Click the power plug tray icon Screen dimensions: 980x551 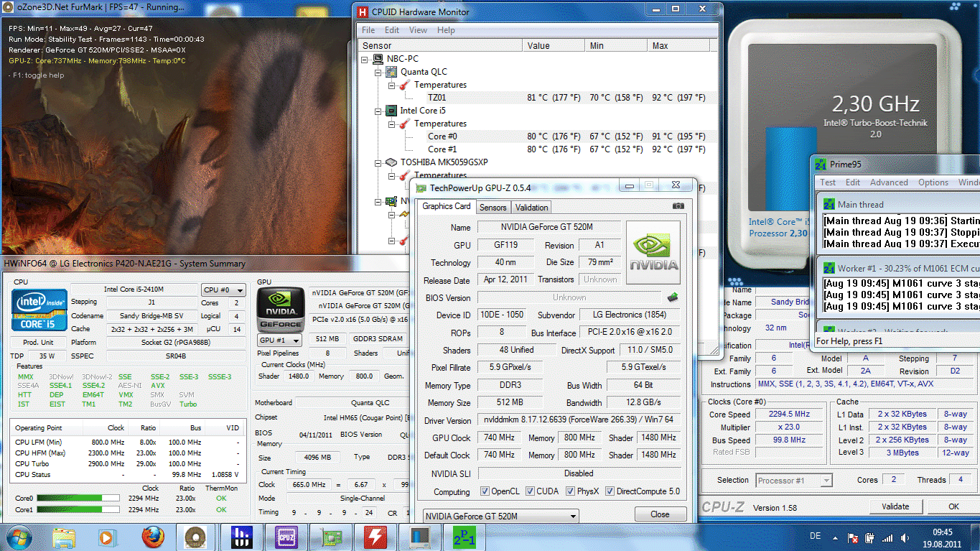click(871, 537)
